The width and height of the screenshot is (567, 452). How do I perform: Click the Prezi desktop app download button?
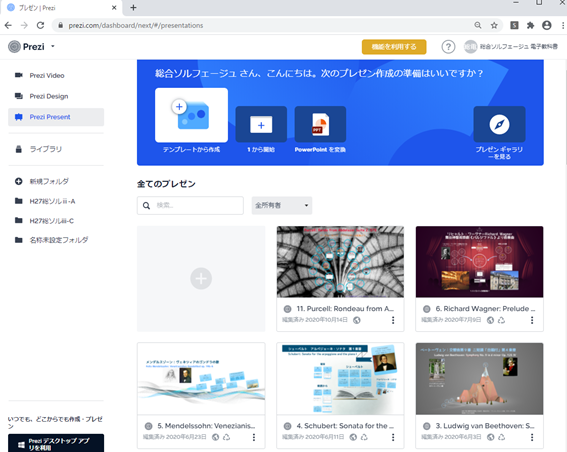56,443
